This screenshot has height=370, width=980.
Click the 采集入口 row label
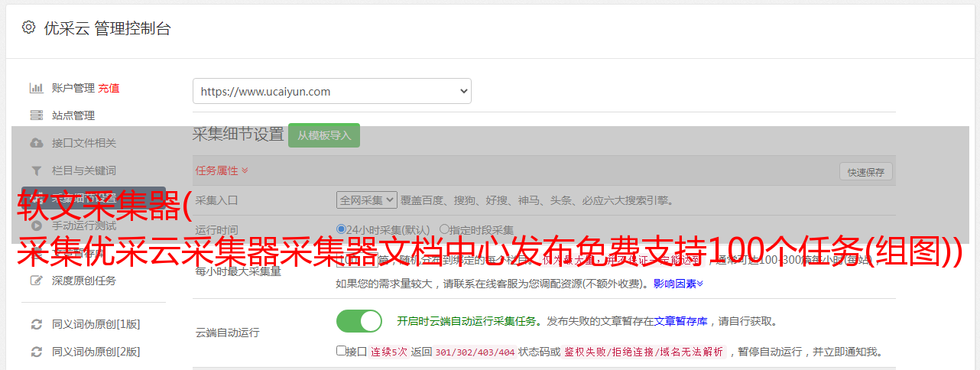pos(216,200)
